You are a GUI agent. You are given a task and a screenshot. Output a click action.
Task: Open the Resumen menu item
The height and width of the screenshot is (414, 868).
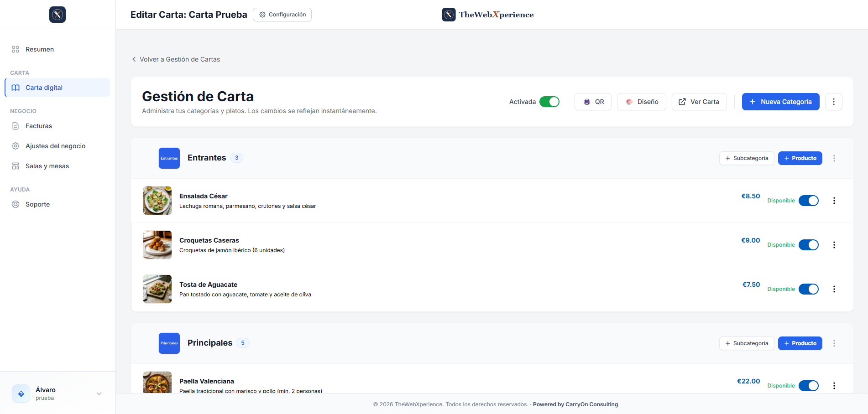click(58, 49)
